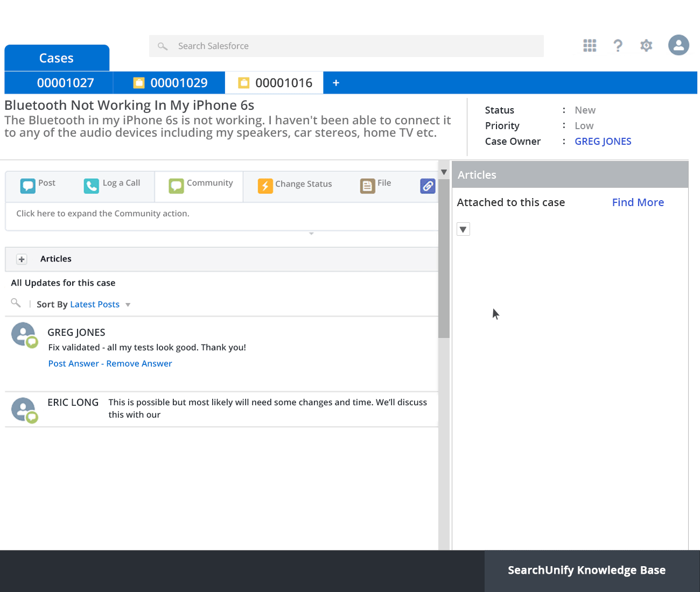Select the Change Status action tab
The width and height of the screenshot is (700, 592).
(295, 186)
